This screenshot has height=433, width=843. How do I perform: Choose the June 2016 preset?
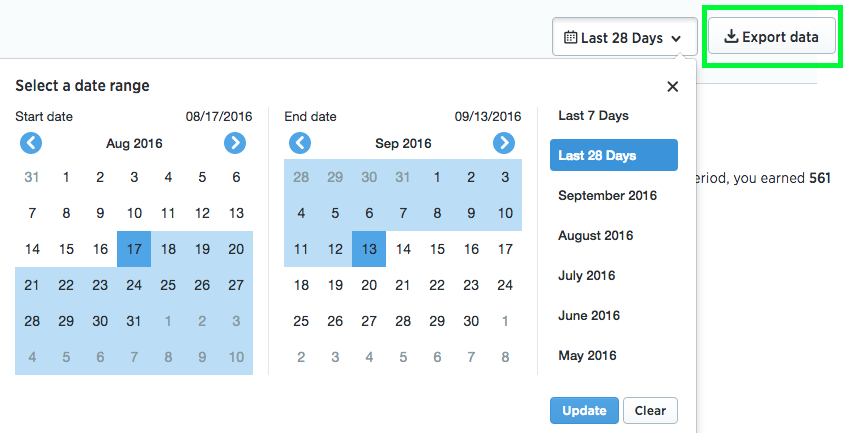(x=589, y=316)
